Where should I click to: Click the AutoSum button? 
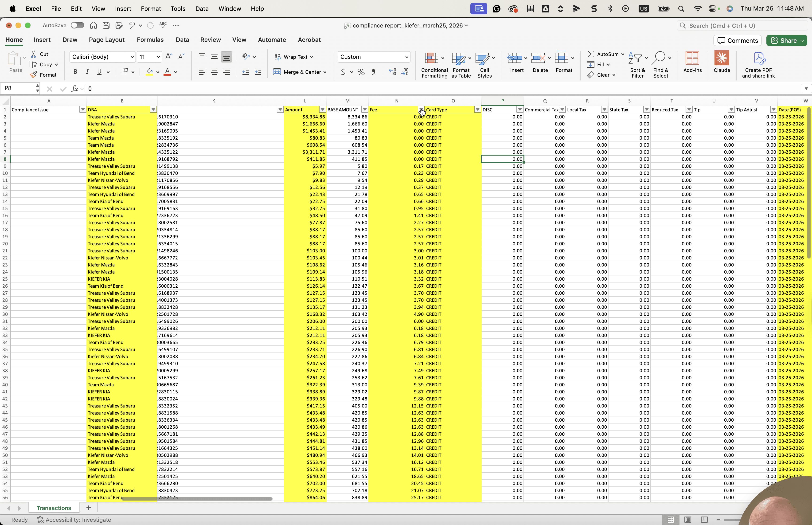603,54
